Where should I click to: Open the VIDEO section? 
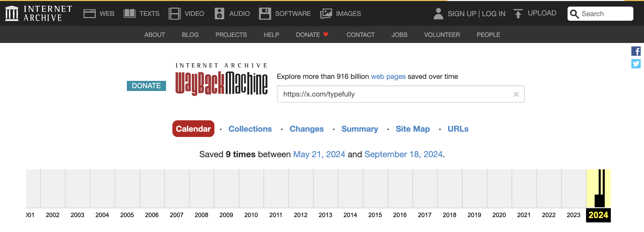[x=194, y=14]
